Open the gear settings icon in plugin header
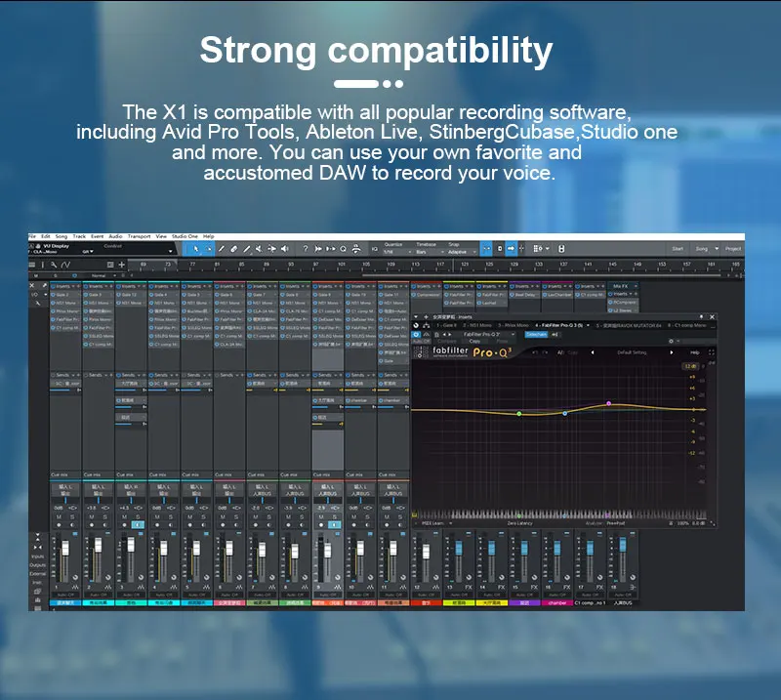 672,342
